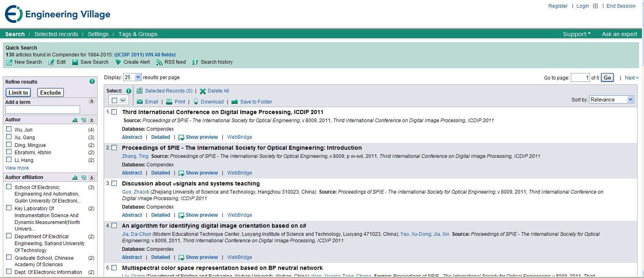Click the Show preview icon for result 1

click(x=181, y=138)
